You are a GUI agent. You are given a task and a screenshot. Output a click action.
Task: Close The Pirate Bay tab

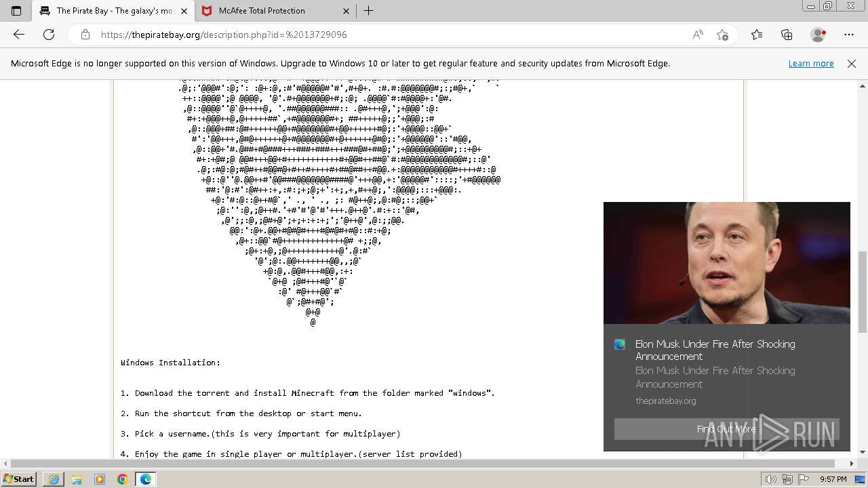pos(184,11)
